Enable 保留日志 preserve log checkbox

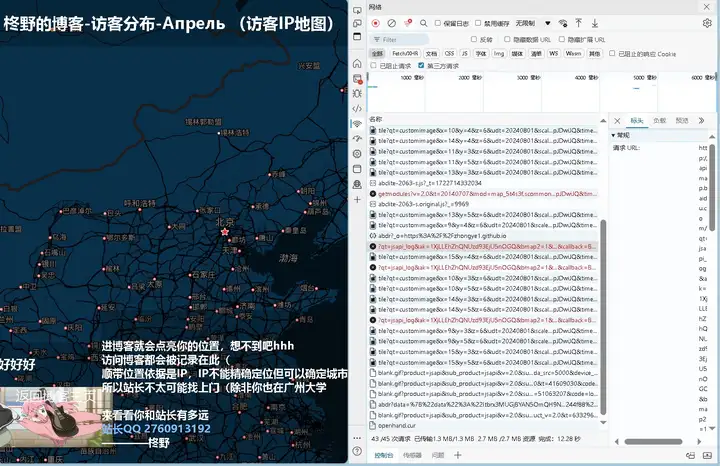pos(438,23)
